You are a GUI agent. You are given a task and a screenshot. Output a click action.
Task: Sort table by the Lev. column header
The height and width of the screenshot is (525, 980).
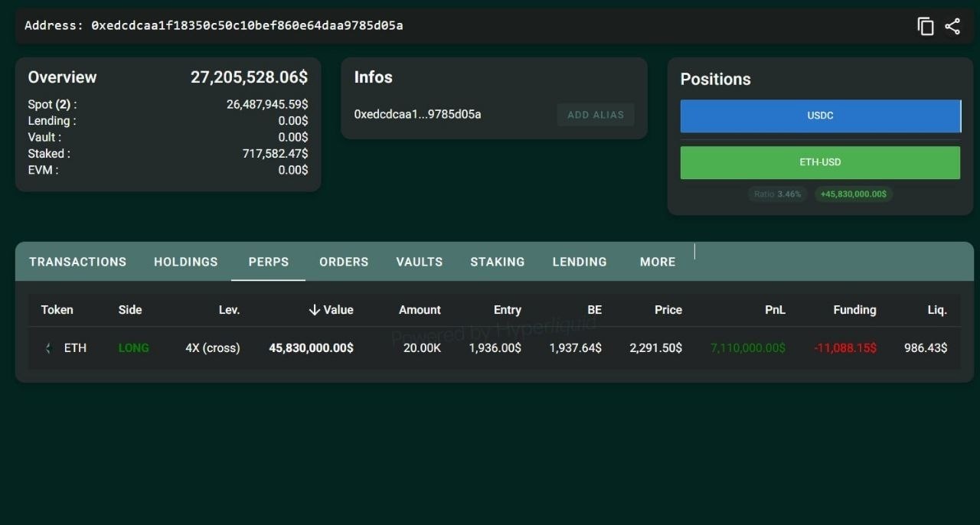tap(229, 310)
